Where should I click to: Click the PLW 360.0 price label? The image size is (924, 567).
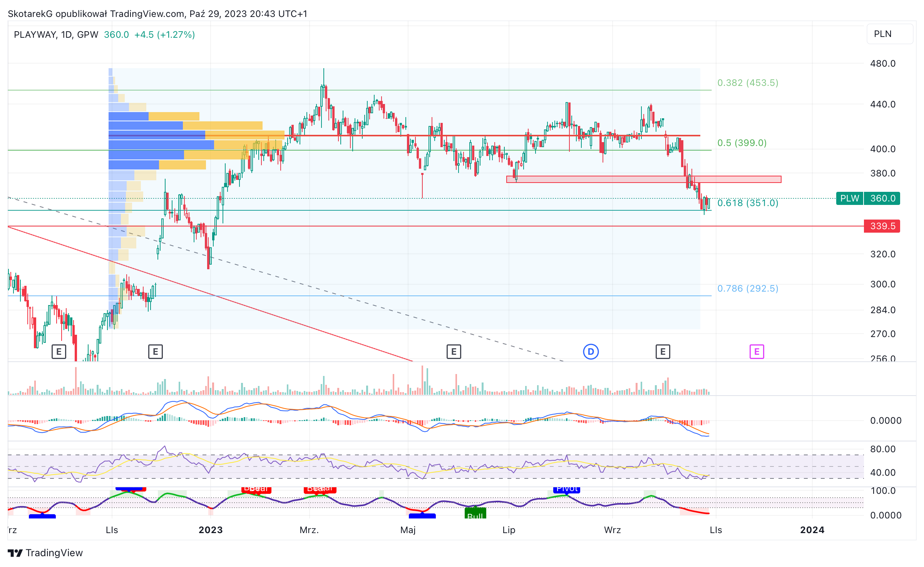pyautogui.click(x=868, y=198)
